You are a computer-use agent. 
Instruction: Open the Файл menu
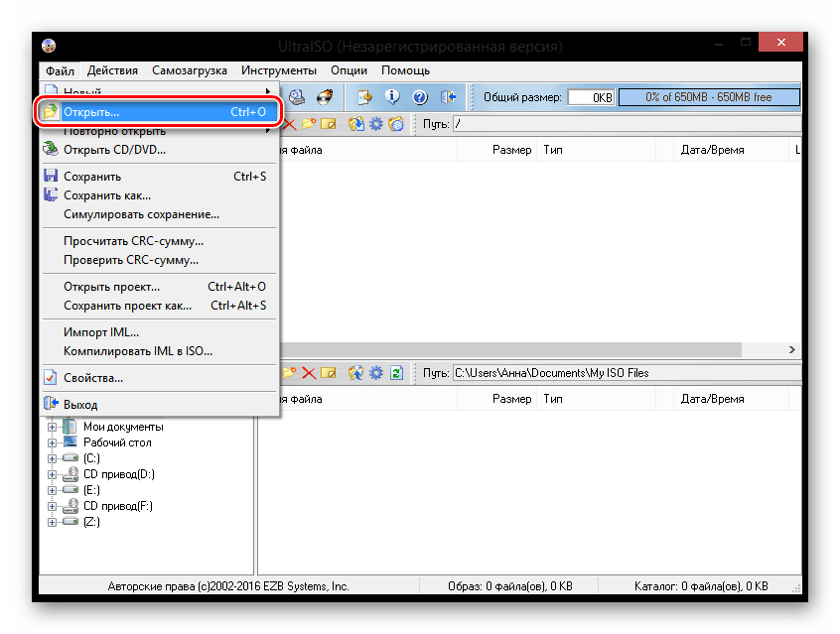(60, 70)
